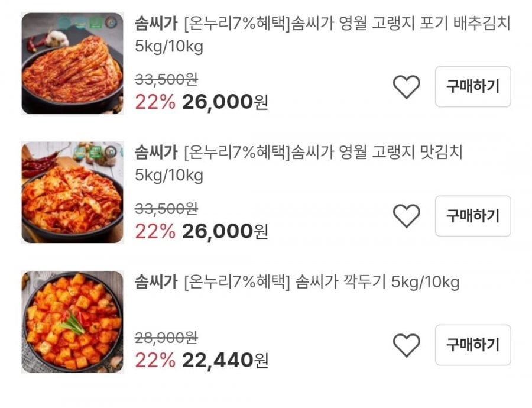Click the crossed-out 28,900원 original price
This screenshot has width=532, height=408.
tap(166, 338)
